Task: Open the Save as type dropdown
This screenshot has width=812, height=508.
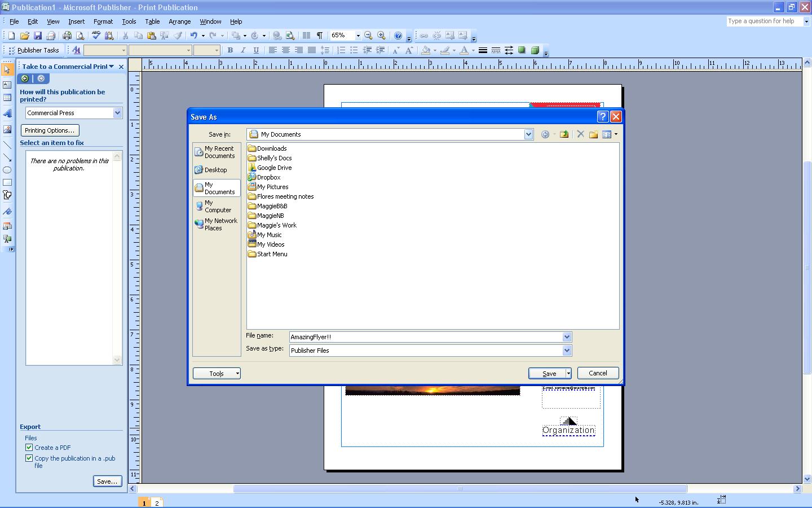Action: [x=567, y=351]
